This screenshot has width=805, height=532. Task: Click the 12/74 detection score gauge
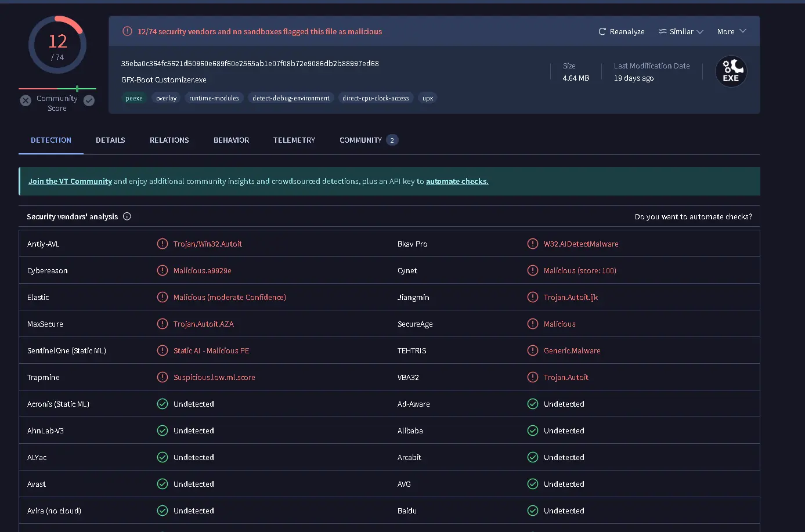(57, 45)
